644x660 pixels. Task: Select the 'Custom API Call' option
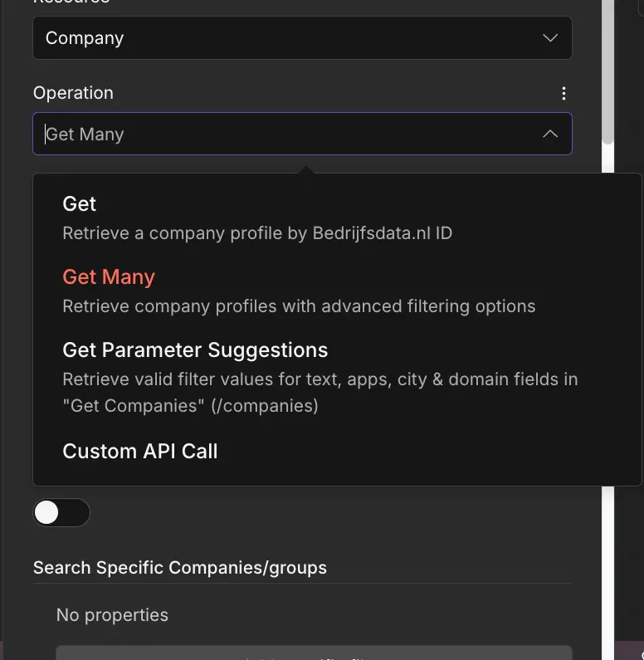[140, 452]
